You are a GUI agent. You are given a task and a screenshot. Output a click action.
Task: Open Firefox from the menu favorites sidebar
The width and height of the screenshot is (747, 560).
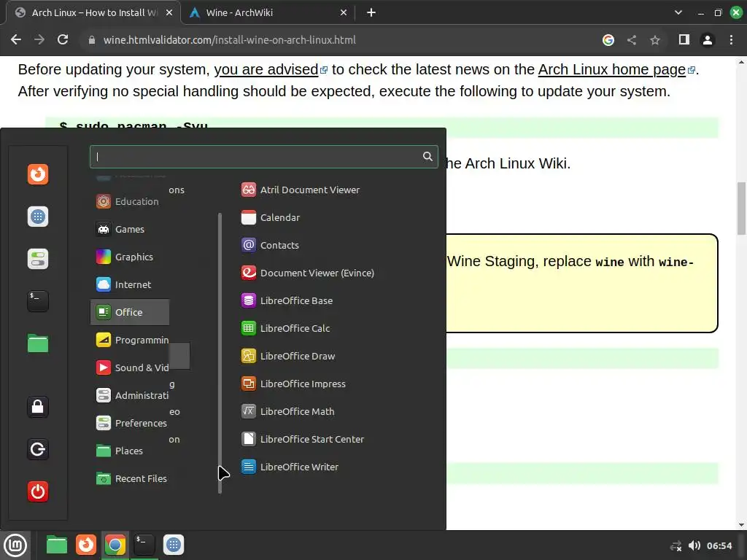38,174
